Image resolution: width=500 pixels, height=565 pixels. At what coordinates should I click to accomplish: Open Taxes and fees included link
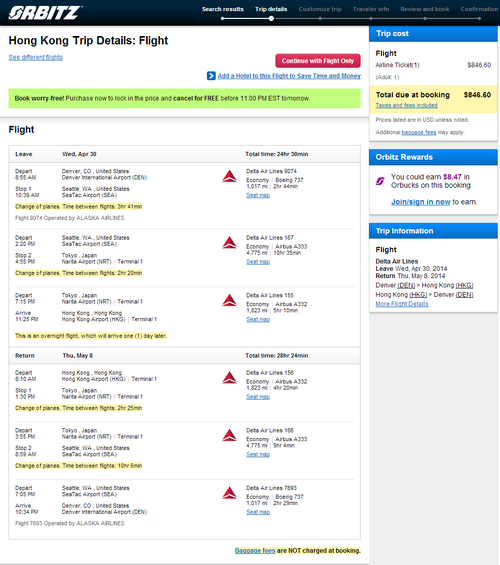(x=406, y=105)
